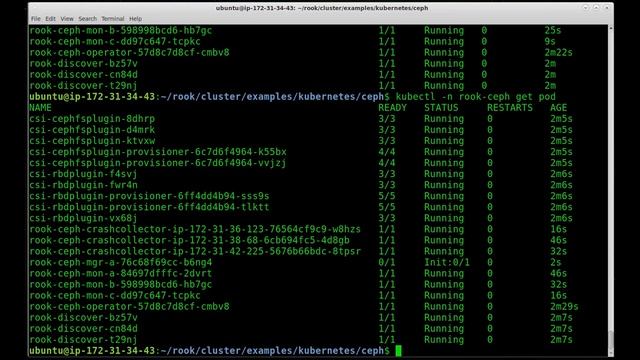Close the terminal window
This screenshot has height=360, width=640.
pyautogui.click(x=607, y=8)
